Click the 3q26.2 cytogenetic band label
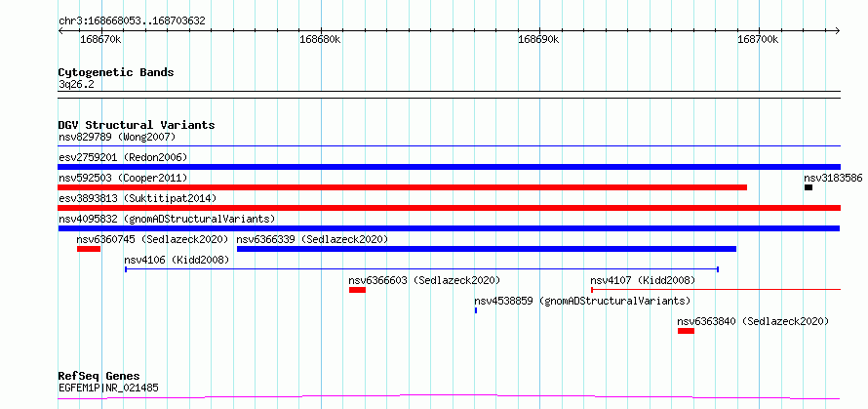Viewport: 868px width, 409px height. click(x=76, y=84)
